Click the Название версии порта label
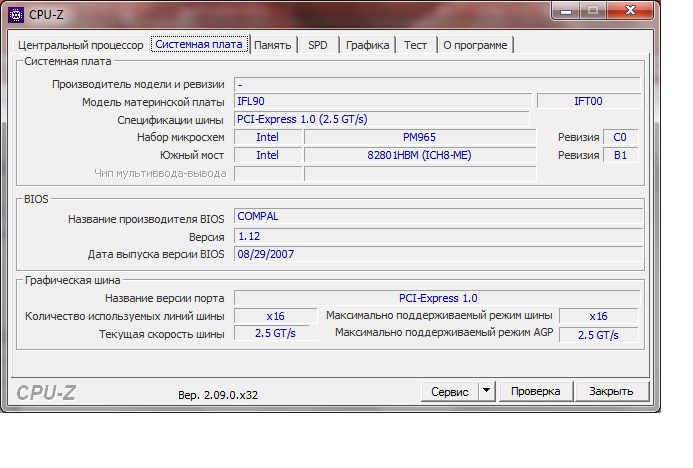This screenshot has width=693, height=468. (165, 299)
